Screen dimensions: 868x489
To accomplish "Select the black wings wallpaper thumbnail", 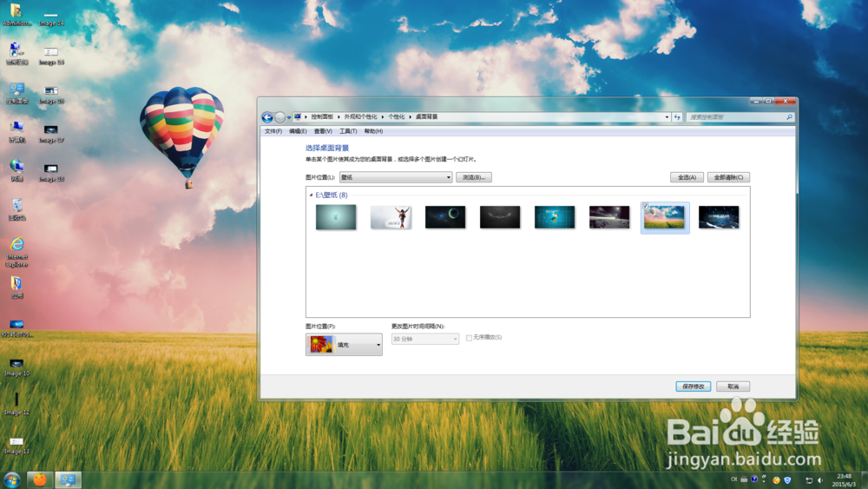I will 500,217.
